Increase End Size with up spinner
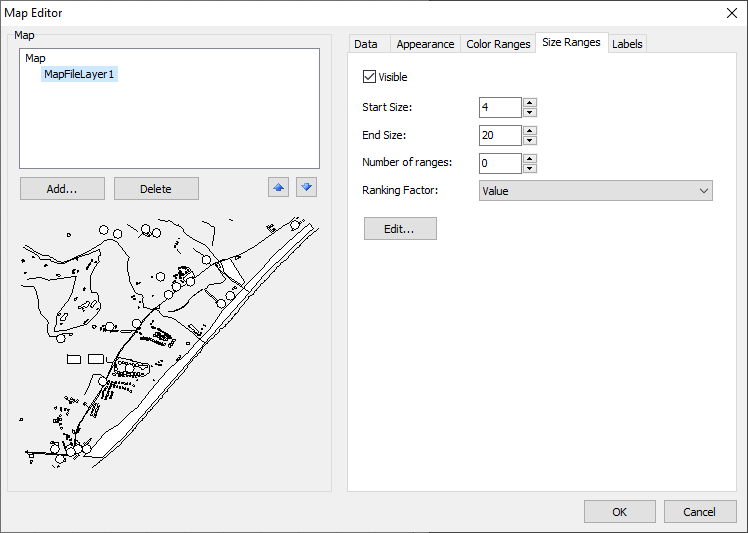The height and width of the screenshot is (533, 748). click(x=530, y=131)
